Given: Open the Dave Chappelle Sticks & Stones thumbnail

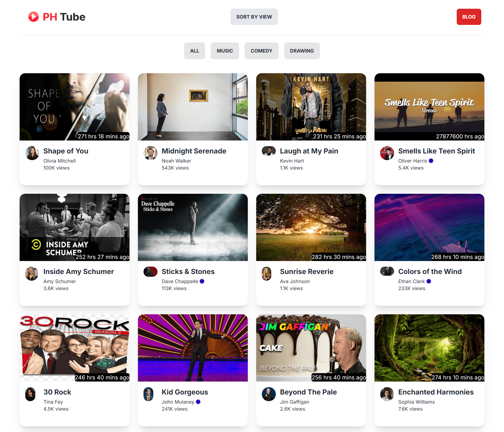Looking at the screenshot, I should coord(193,227).
